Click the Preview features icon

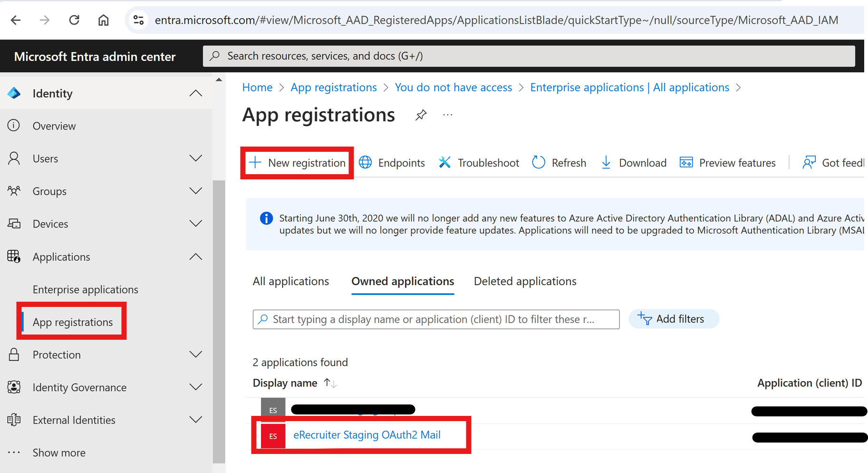tap(686, 163)
